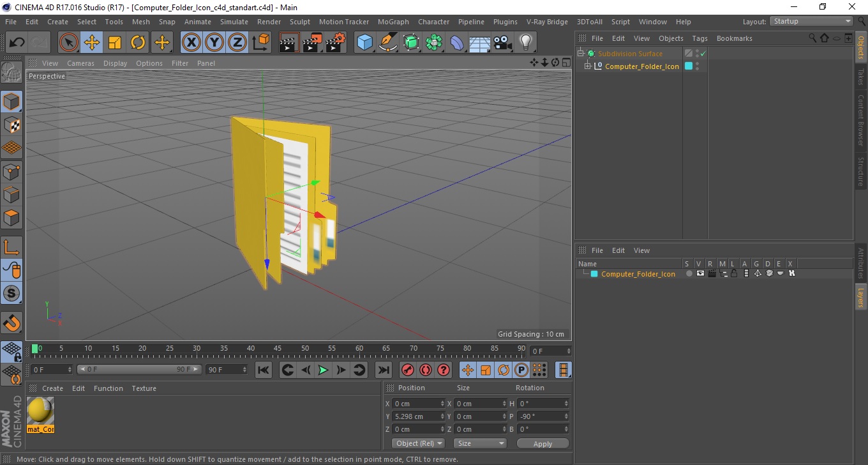Switch to the Takes side tab

[861, 77]
